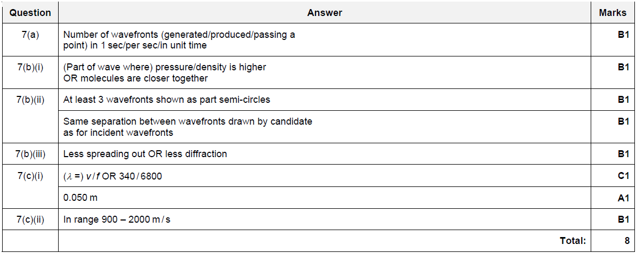Click 'Same separation between wavefronts' answer
Screen dimensions: 644x261
(x=188, y=127)
